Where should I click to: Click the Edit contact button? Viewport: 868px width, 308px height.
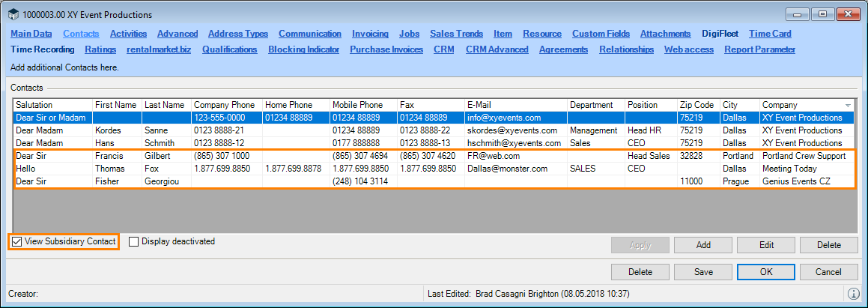tap(766, 245)
